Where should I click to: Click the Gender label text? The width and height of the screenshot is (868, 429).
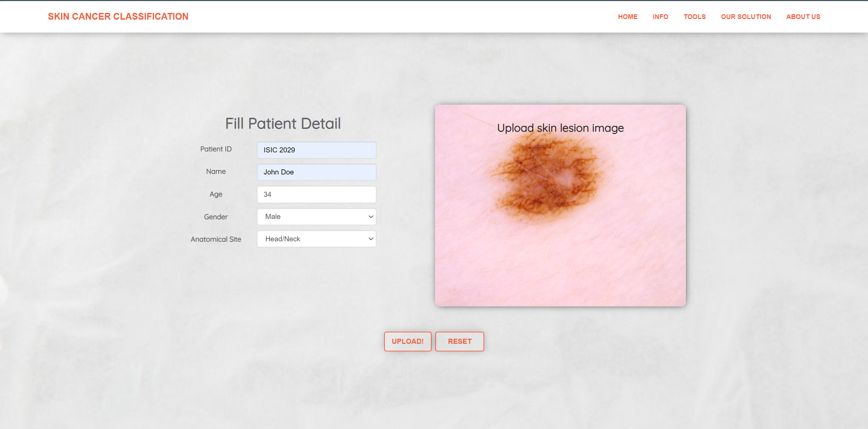216,217
